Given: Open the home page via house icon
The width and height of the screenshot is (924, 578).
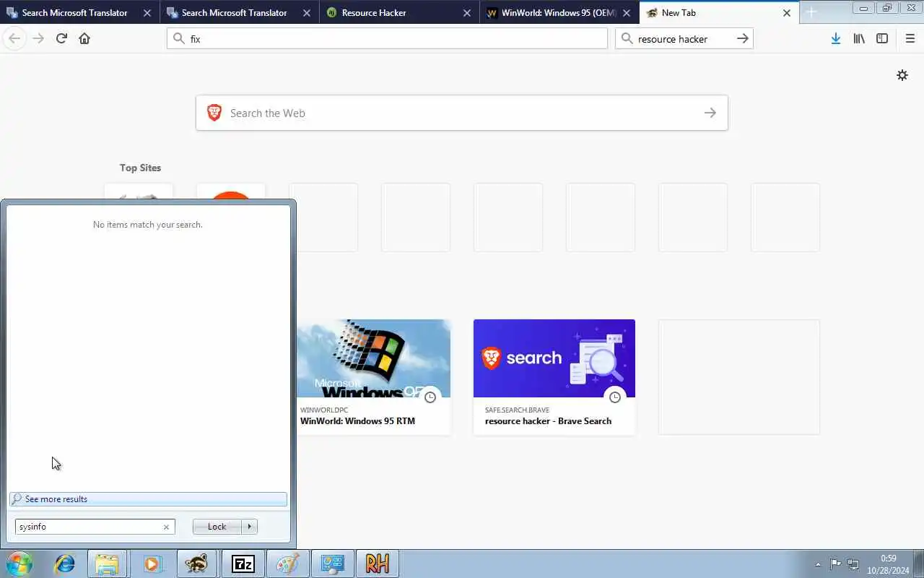Looking at the screenshot, I should coord(84,38).
